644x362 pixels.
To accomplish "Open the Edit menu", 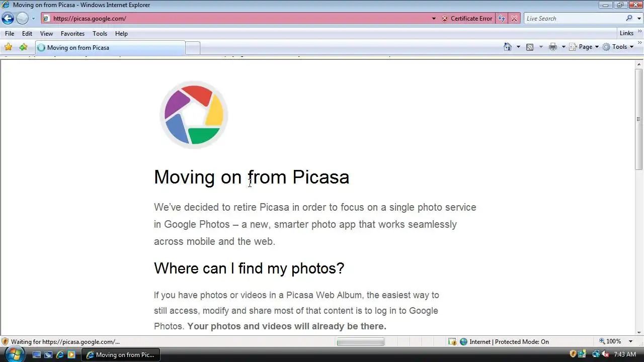I will 27,34.
